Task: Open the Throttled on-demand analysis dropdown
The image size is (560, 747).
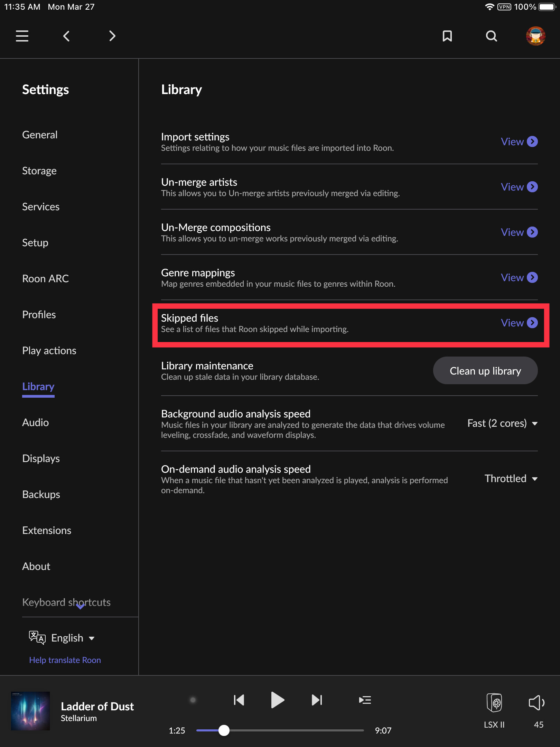Action: click(x=511, y=479)
